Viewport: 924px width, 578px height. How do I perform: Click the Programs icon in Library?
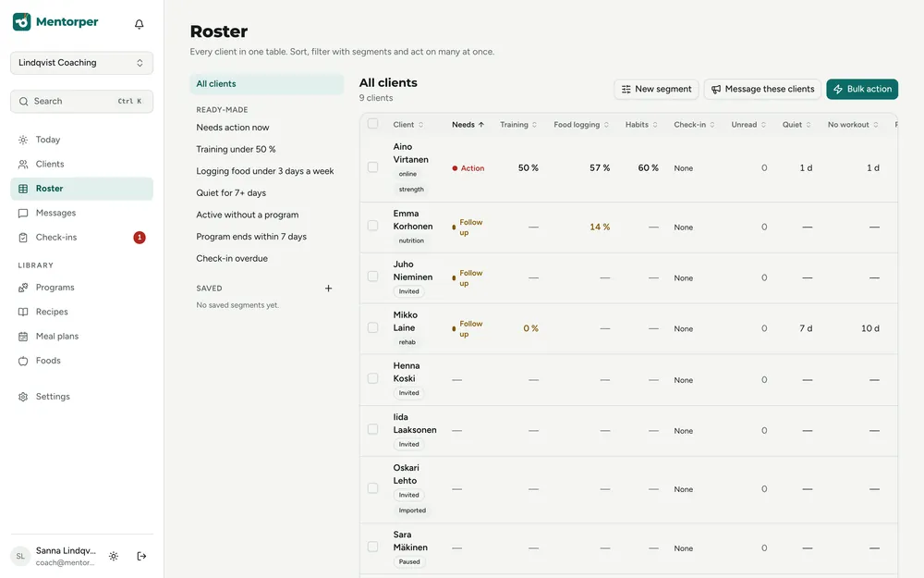click(x=23, y=288)
